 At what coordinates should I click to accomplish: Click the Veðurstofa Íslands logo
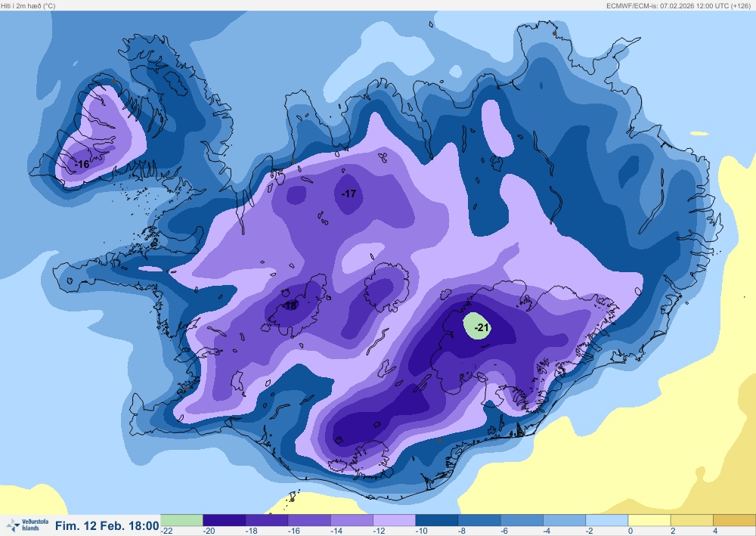tap(27, 525)
